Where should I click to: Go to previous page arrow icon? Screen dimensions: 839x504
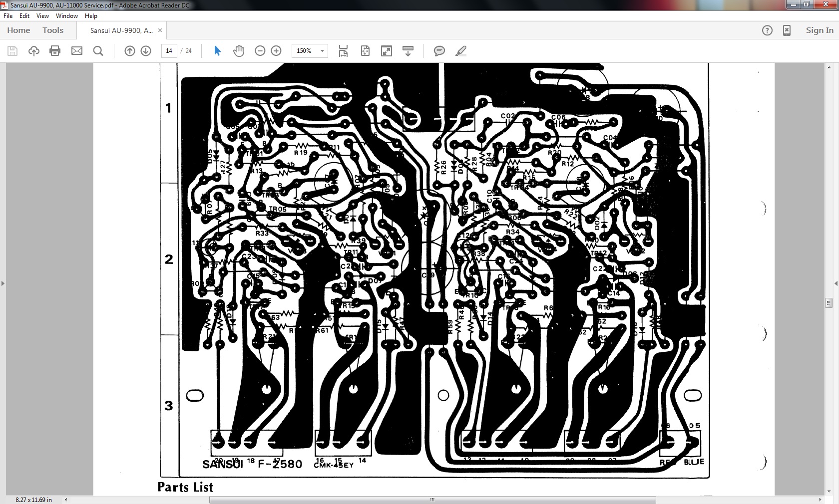click(x=130, y=51)
